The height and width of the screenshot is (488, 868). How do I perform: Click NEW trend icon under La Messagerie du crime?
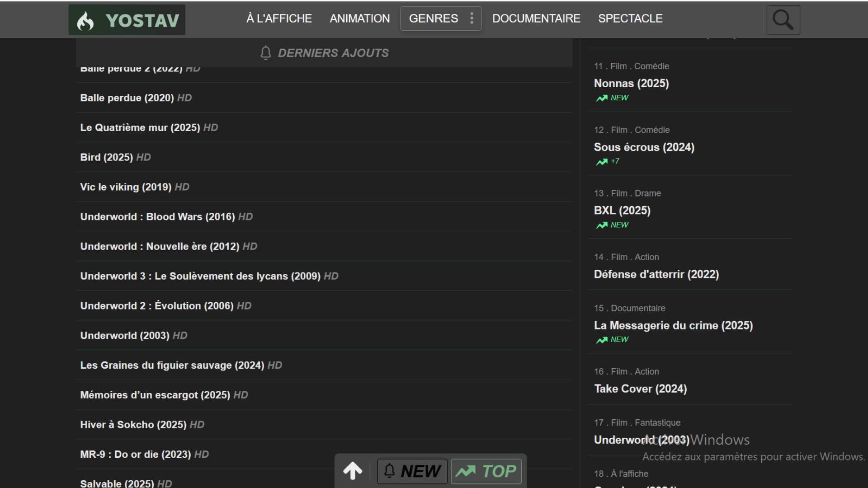(x=602, y=340)
